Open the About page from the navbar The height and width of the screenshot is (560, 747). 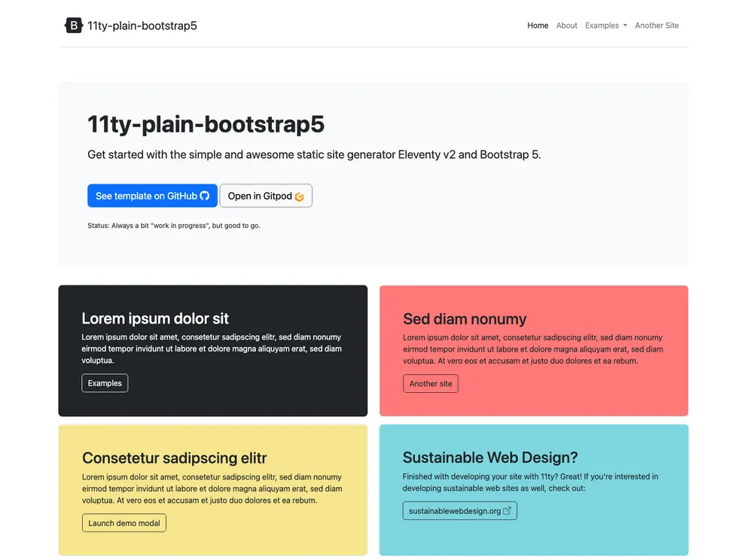(566, 25)
